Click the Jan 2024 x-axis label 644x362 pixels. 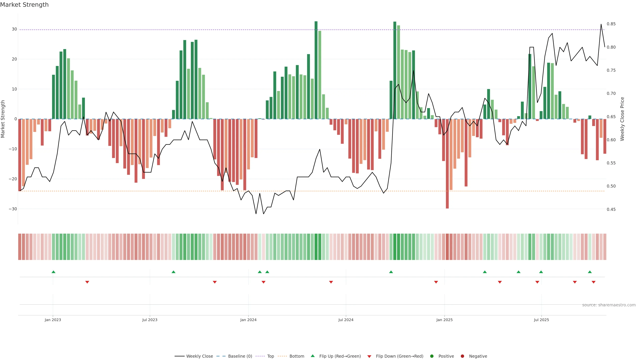coord(248,320)
